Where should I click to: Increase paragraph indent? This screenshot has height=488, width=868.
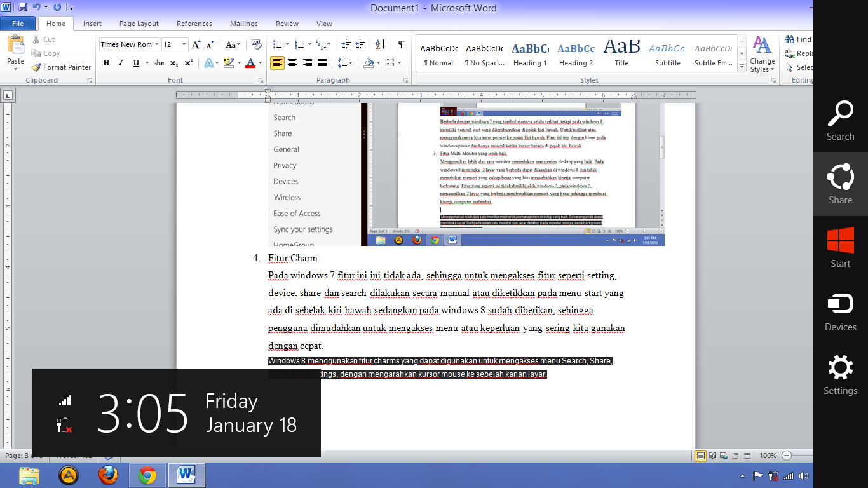(x=361, y=44)
